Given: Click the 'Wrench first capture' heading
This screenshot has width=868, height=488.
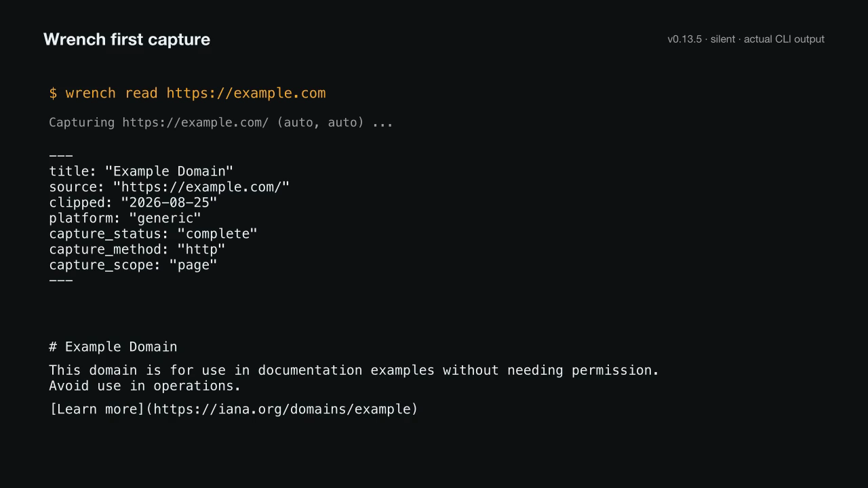Looking at the screenshot, I should click(x=127, y=39).
